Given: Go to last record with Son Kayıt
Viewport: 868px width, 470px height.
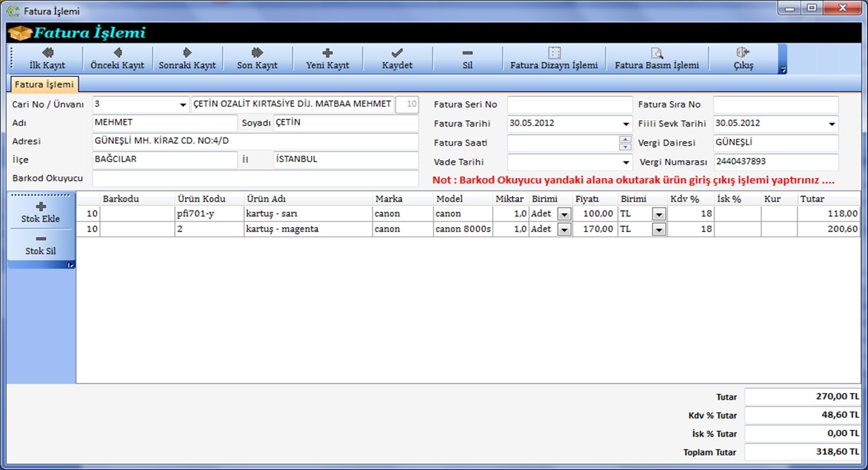Looking at the screenshot, I should [x=257, y=59].
